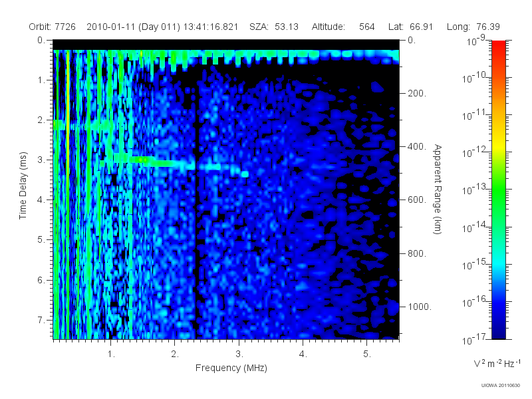The width and height of the screenshot is (532, 399).
Task: Click the '5.' frequency tick label
Action: pos(367,354)
